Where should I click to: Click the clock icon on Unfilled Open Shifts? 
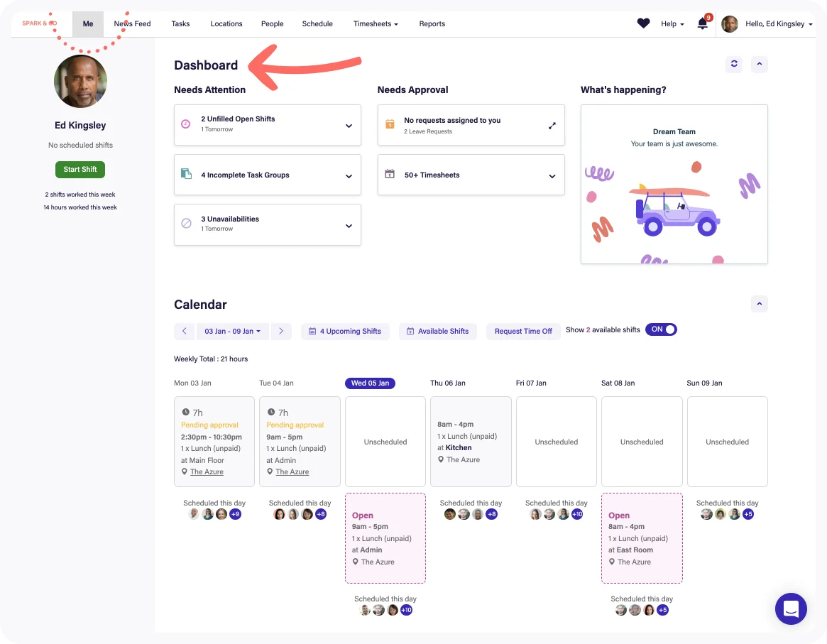(186, 124)
